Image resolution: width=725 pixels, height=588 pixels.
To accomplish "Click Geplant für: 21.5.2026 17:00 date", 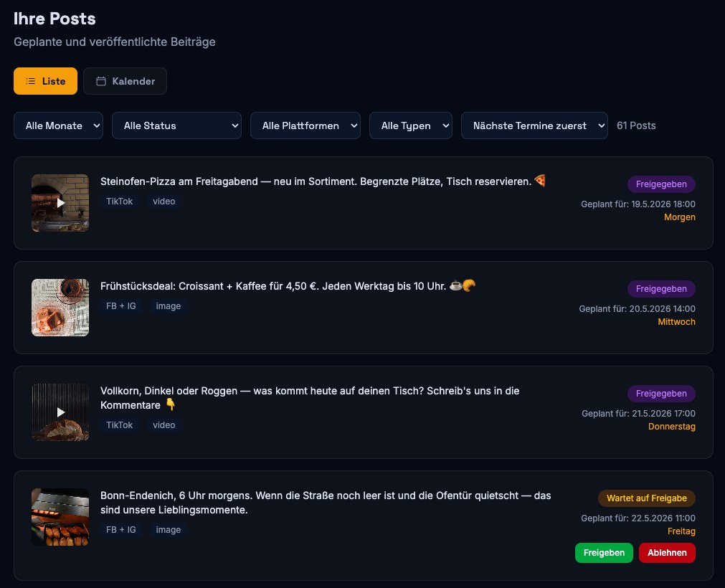I will [x=638, y=413].
